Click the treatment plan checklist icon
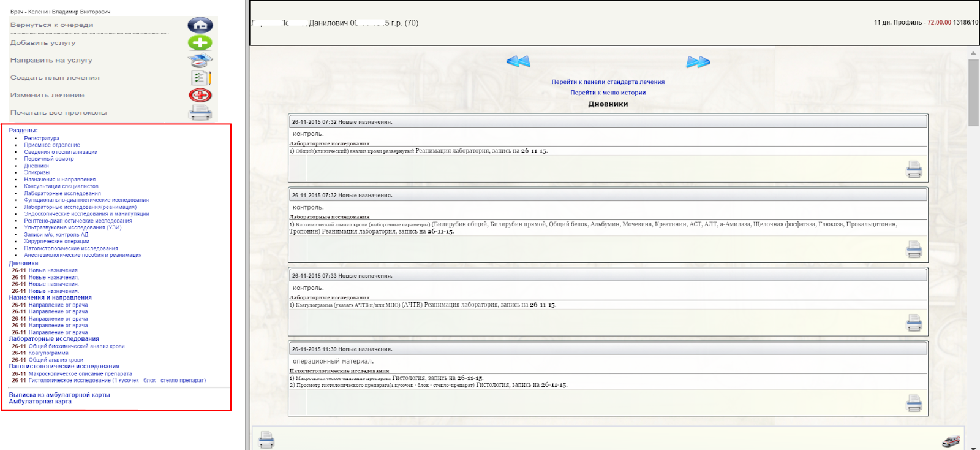Image resolution: width=980 pixels, height=450 pixels. click(200, 78)
